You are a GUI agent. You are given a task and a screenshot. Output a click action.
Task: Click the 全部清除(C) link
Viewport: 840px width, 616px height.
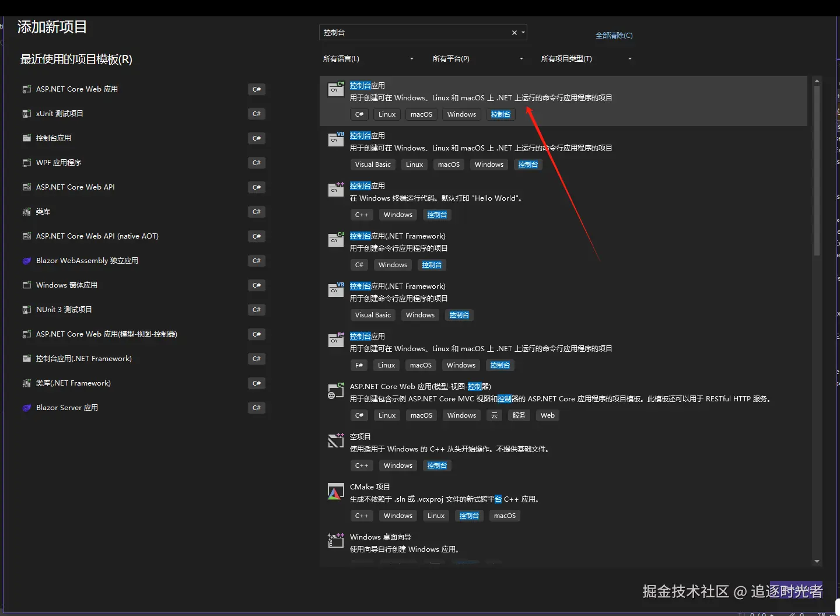pyautogui.click(x=614, y=36)
